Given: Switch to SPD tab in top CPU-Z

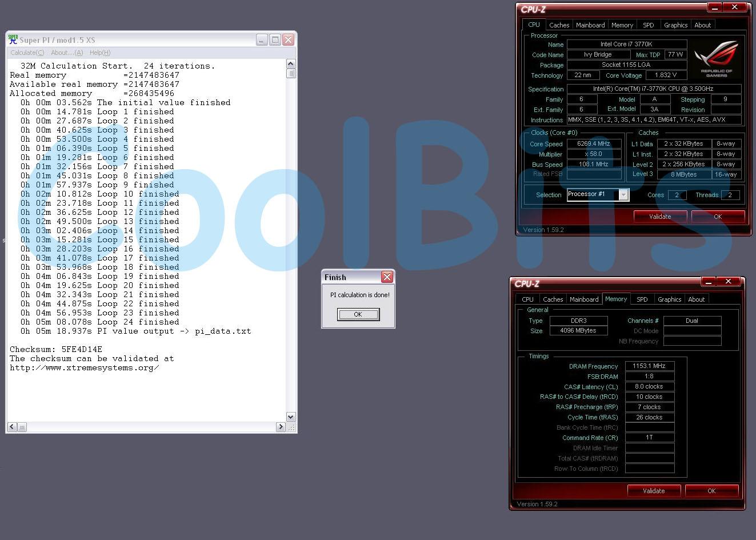Looking at the screenshot, I should point(648,25).
